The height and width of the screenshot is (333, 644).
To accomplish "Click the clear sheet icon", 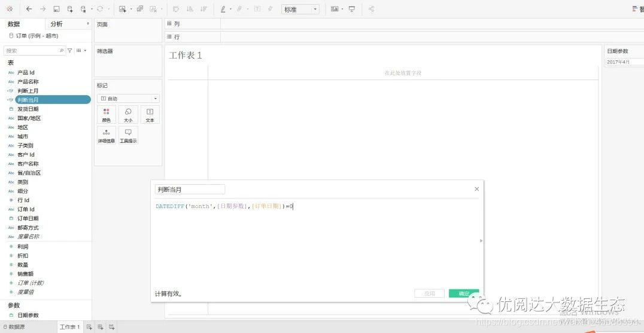I will click(x=153, y=8).
